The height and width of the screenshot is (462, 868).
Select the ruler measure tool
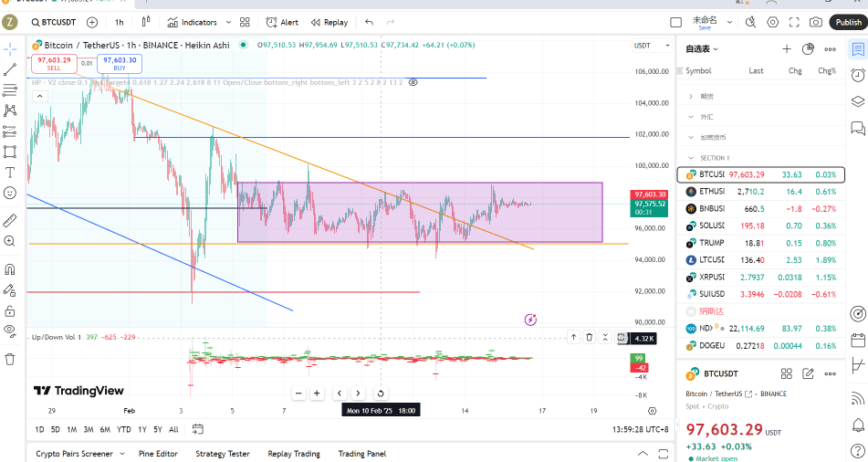[10, 220]
